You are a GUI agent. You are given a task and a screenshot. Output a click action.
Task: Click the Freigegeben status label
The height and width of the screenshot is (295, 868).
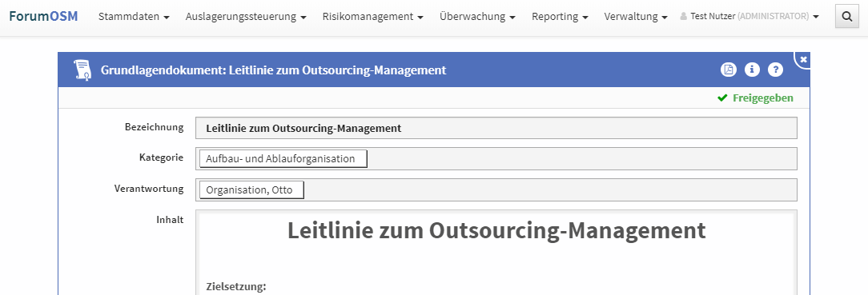tap(763, 98)
